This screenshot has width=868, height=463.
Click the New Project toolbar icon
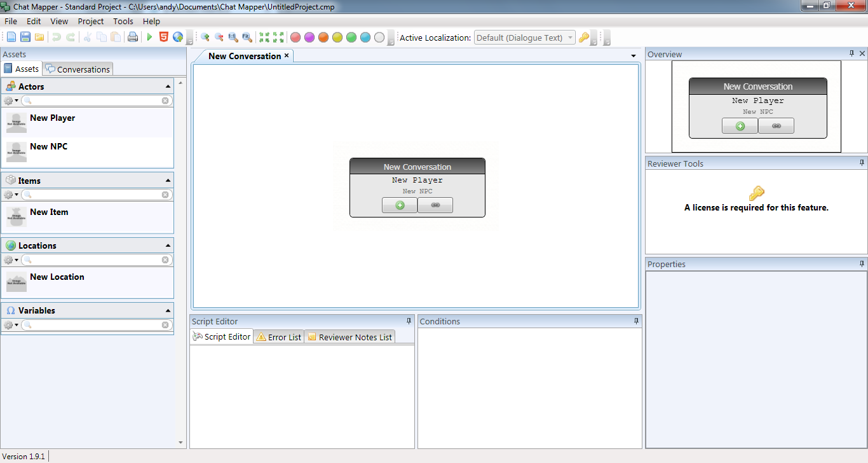[11, 38]
